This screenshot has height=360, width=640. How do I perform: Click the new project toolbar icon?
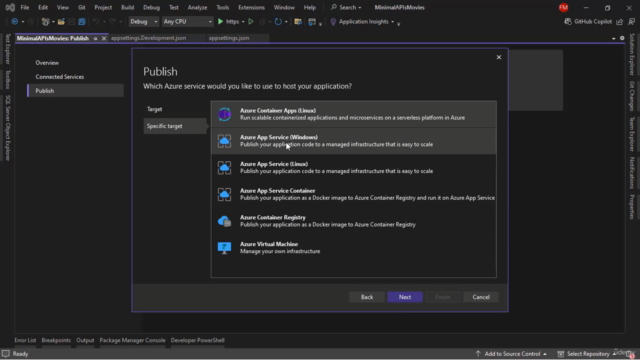45,22
